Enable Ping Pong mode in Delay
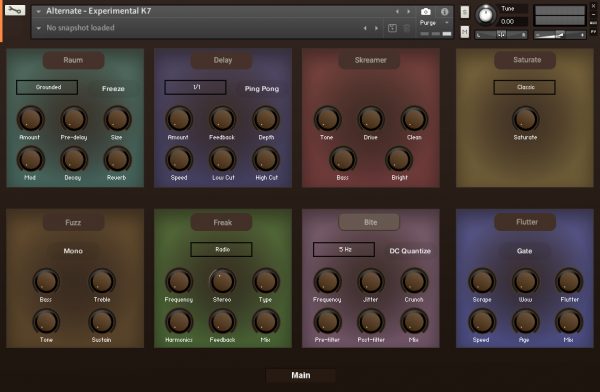 point(262,88)
